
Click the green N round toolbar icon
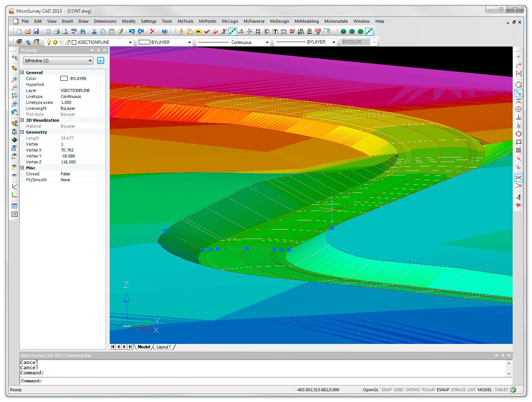[x=343, y=32]
